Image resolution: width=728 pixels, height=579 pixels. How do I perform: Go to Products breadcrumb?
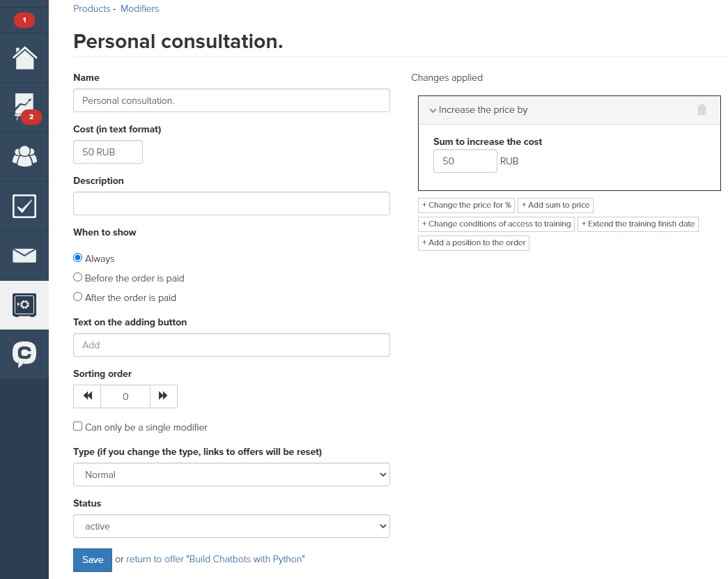(x=91, y=8)
